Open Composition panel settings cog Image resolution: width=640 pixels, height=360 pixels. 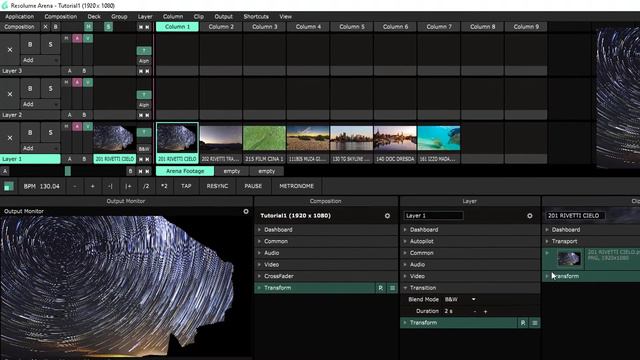(x=387, y=216)
